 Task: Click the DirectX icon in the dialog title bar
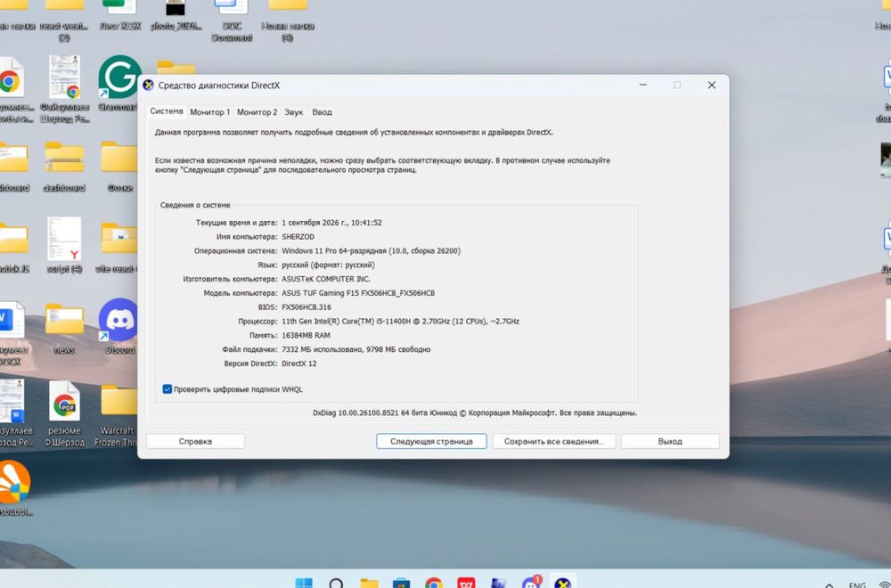[148, 86]
